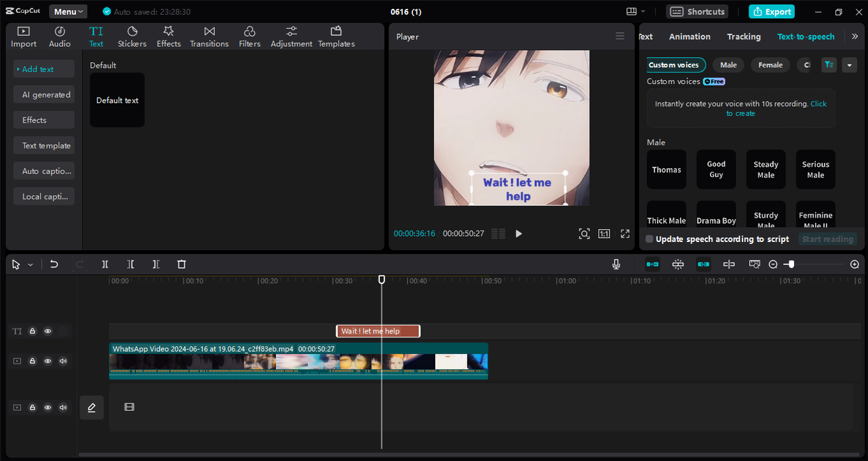Toggle timeline linkage
Viewport: 868px width, 461px height.
pyautogui.click(x=704, y=264)
